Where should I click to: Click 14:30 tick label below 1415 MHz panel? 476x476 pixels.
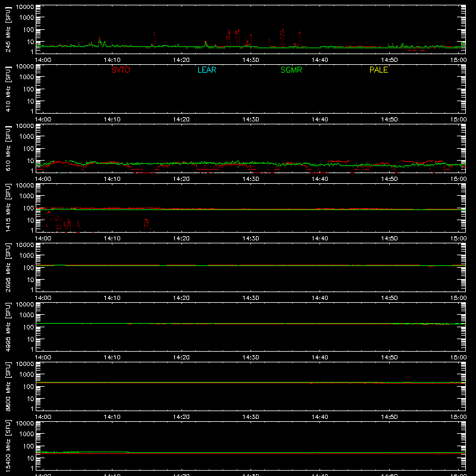point(250,239)
